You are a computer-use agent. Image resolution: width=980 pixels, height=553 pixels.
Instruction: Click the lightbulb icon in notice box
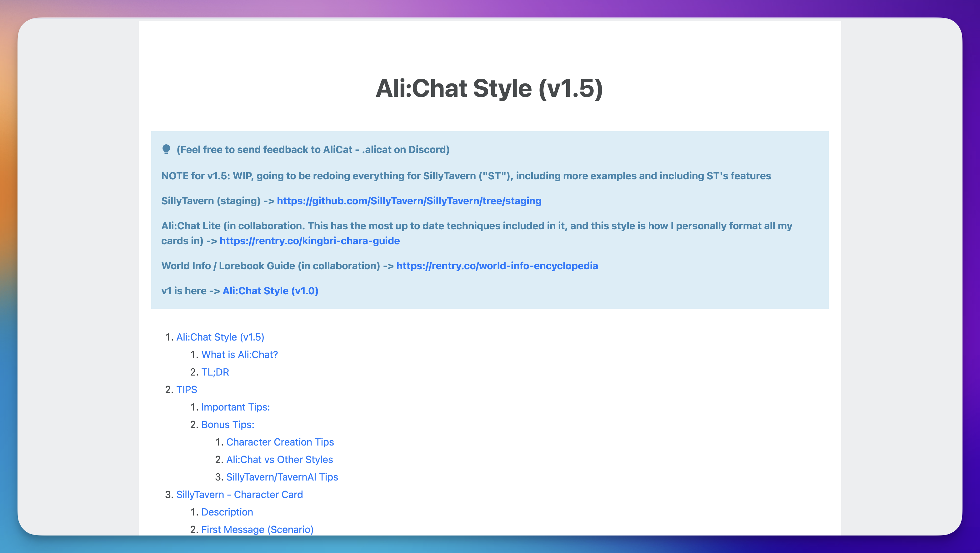pos(166,149)
